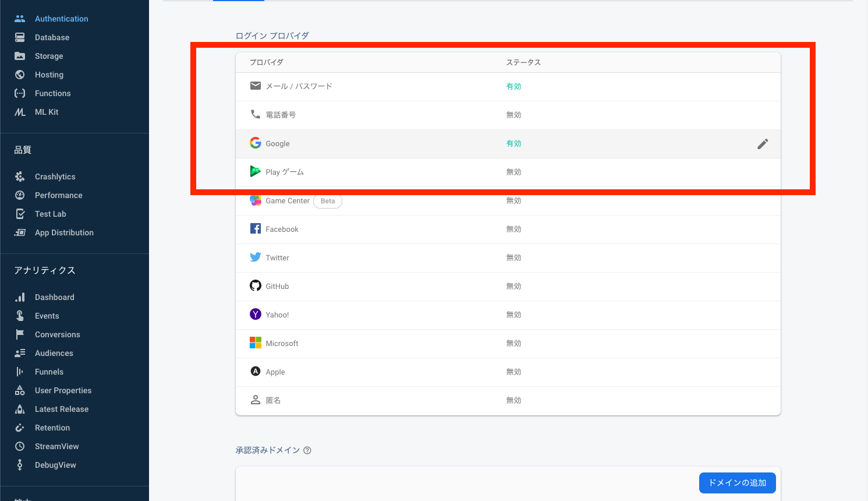The height and width of the screenshot is (501, 868).
Task: Click the App Distribution icon
Action: pos(20,232)
